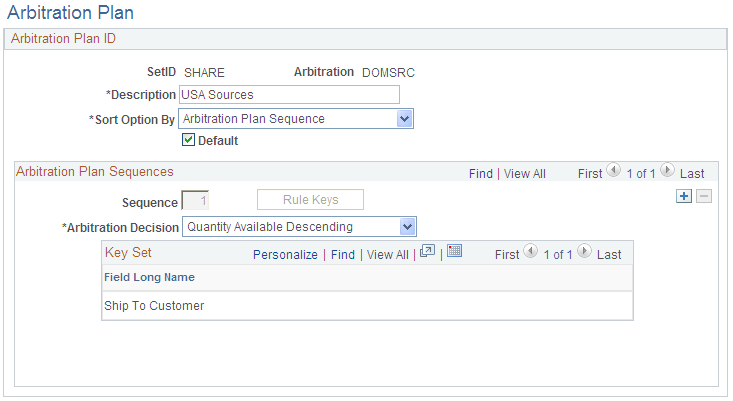Delete the current sequence row with minus icon
The image size is (733, 401).
pyautogui.click(x=704, y=196)
